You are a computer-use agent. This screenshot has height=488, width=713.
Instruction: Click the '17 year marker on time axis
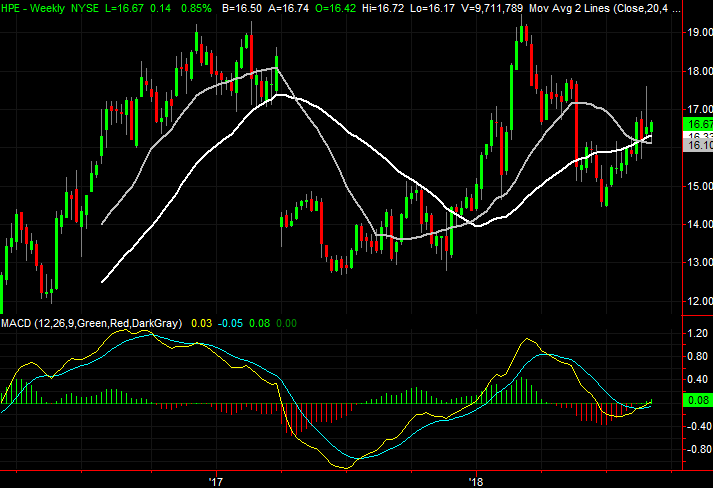(216, 479)
